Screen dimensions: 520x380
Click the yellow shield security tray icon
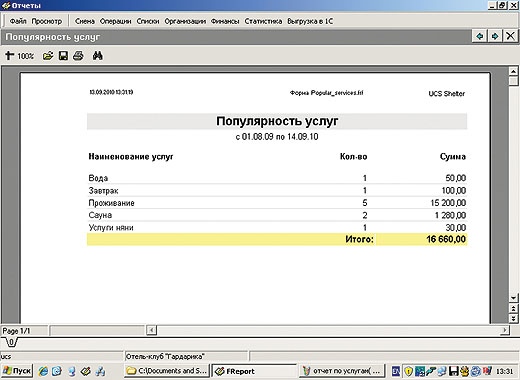point(409,371)
